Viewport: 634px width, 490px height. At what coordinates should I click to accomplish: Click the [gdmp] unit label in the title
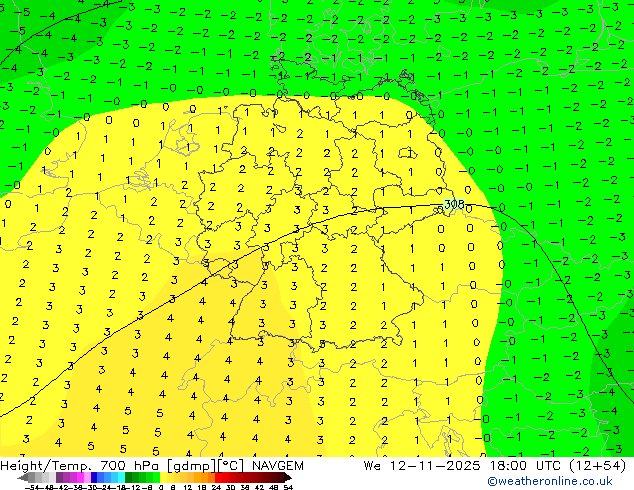(192, 466)
